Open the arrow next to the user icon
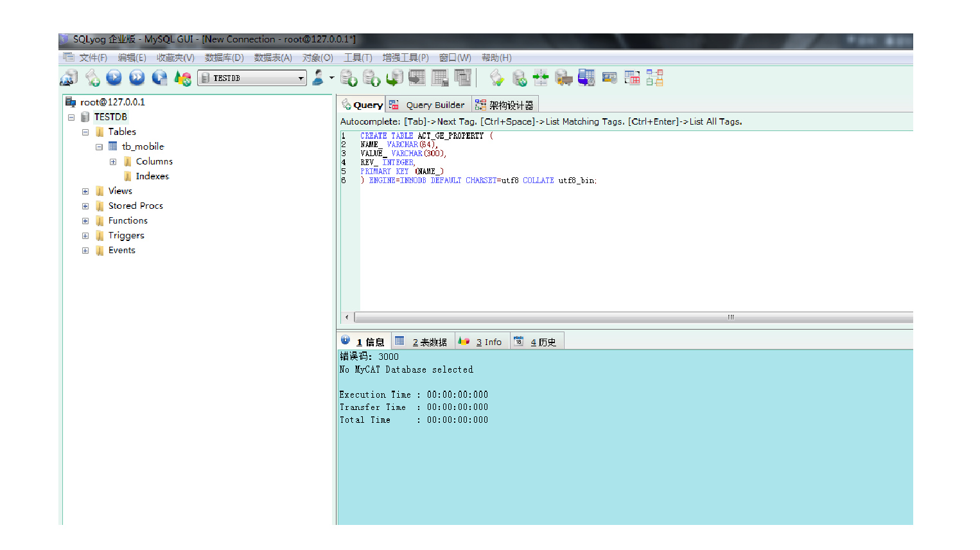 click(x=331, y=78)
